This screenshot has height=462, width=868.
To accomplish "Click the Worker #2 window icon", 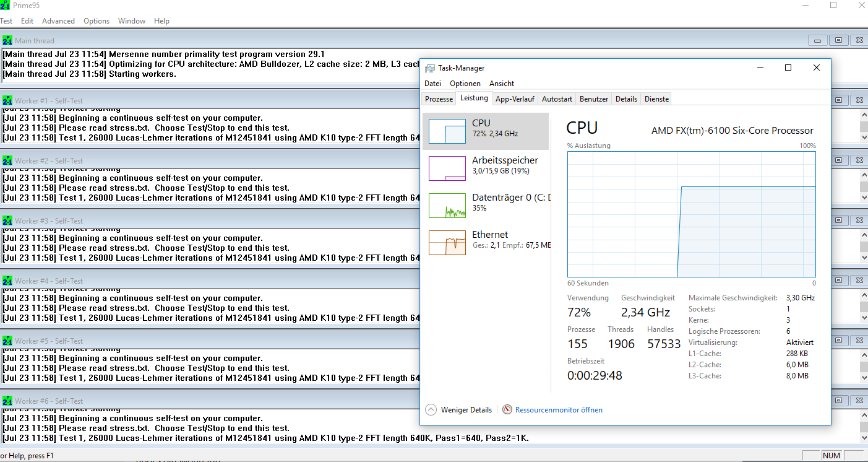I will pos(7,160).
